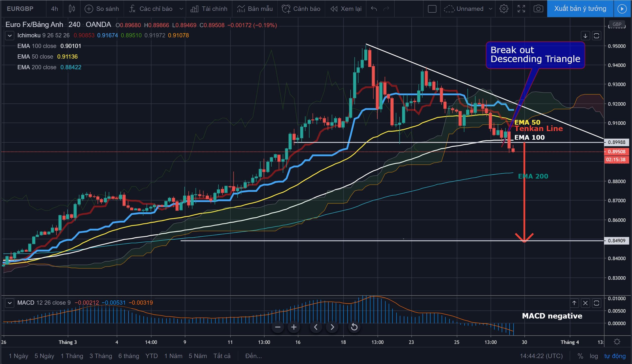This screenshot has height=364, width=632.
Task: Reset the chart view
Action: pyautogui.click(x=354, y=327)
